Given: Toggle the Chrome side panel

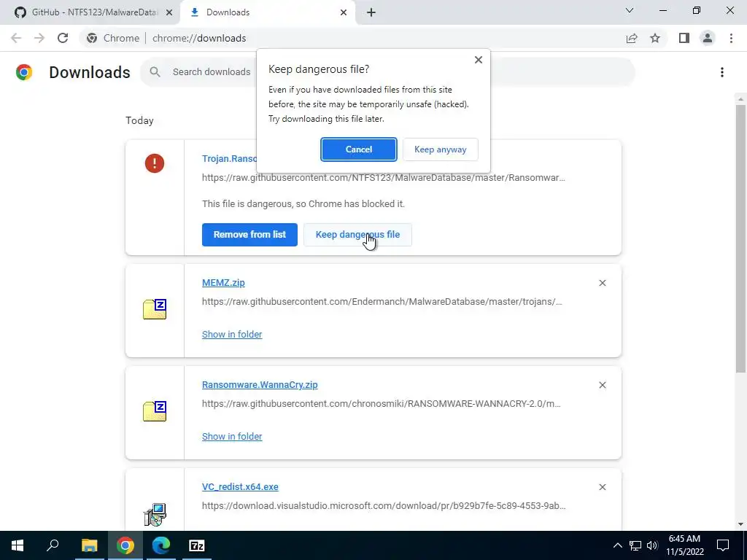Looking at the screenshot, I should (x=684, y=38).
